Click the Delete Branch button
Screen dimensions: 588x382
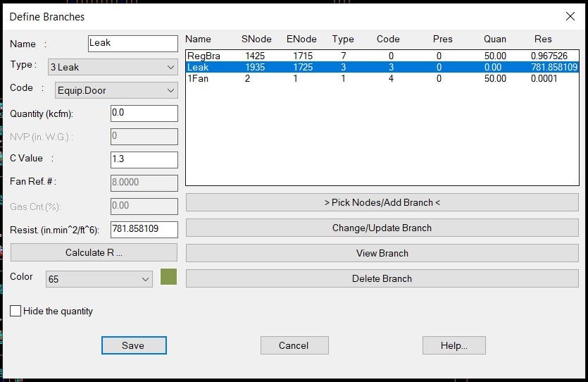(x=382, y=278)
